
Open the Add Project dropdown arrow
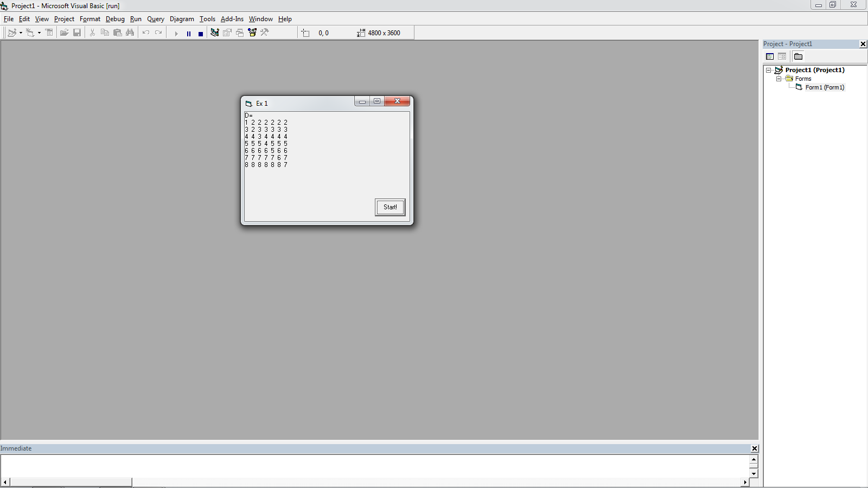point(21,33)
